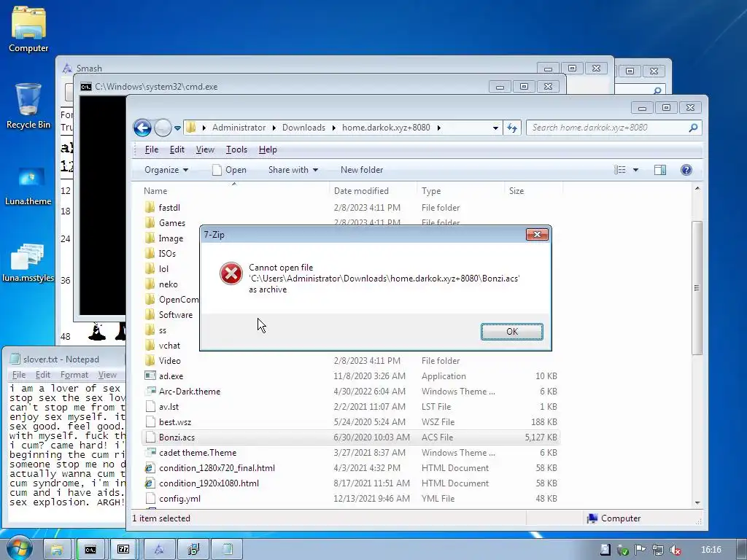This screenshot has width=747, height=560.
Task: Click the muted volume tray icon
Action: click(x=675, y=550)
